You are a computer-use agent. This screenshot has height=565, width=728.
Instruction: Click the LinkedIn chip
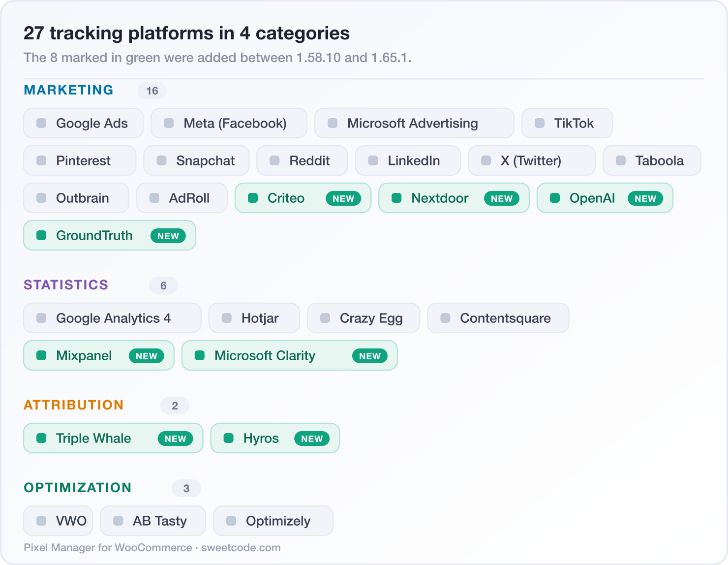[x=408, y=160]
